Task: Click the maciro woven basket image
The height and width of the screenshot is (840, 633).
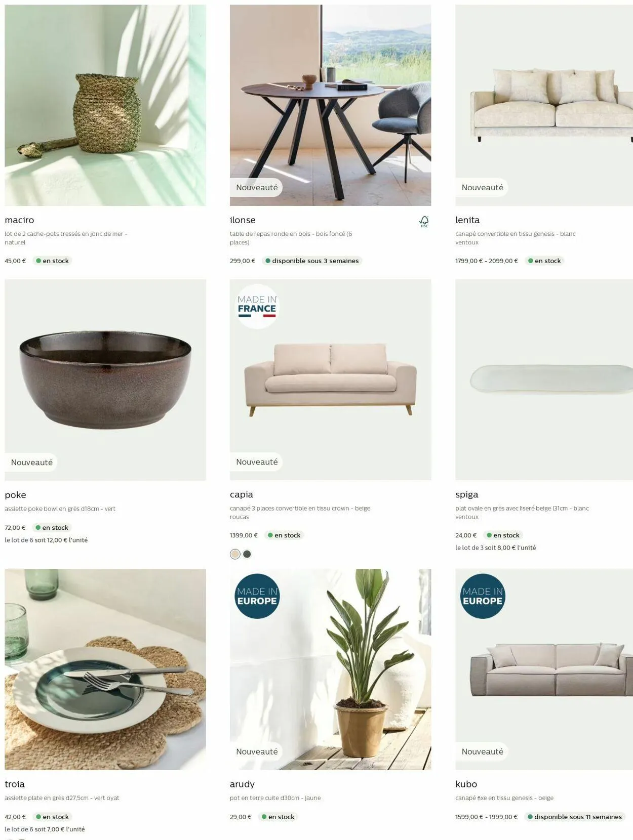Action: click(105, 105)
